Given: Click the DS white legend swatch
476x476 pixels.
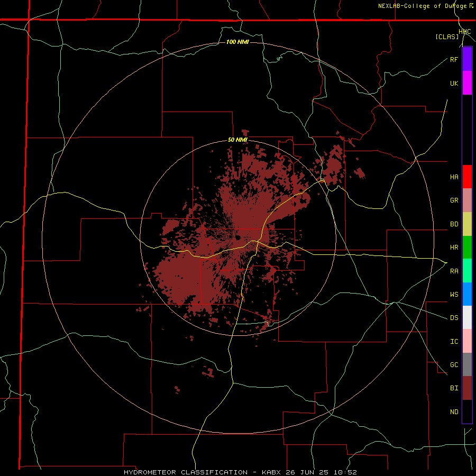Looking at the screenshot, I should coord(467,317).
